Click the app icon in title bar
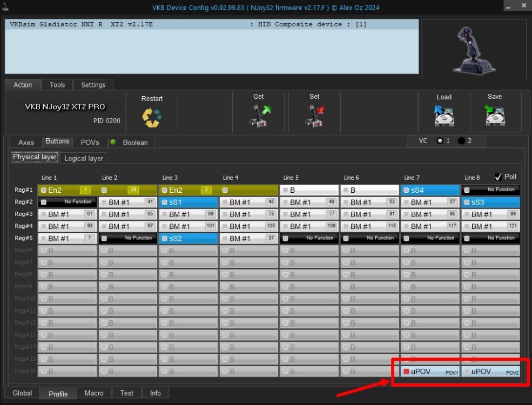Screen dimensions: 532x405 [5, 7]
